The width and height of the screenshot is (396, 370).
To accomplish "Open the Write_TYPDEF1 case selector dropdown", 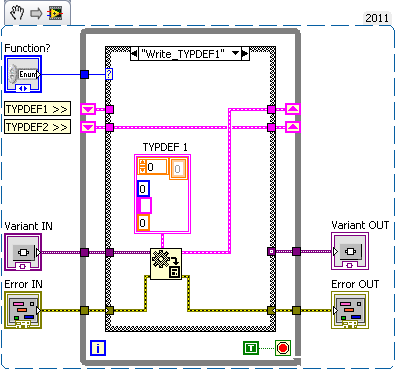I will click(x=236, y=53).
